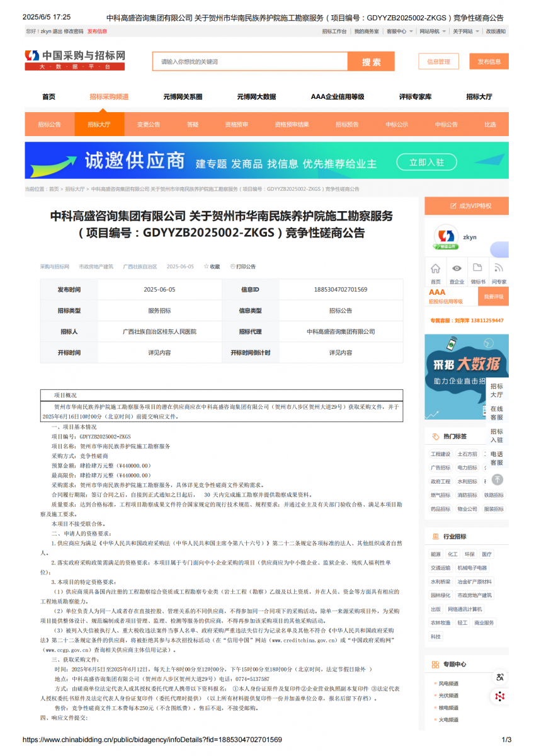Click the 修改密码 link

[x=73, y=31]
